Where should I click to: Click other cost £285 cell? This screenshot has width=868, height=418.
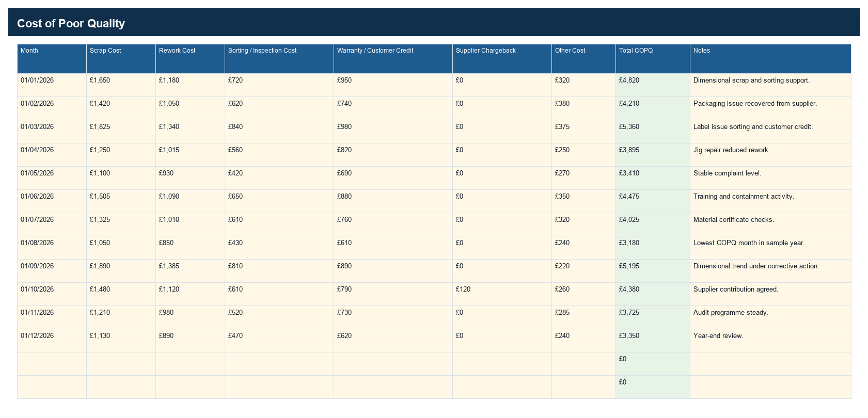click(583, 317)
